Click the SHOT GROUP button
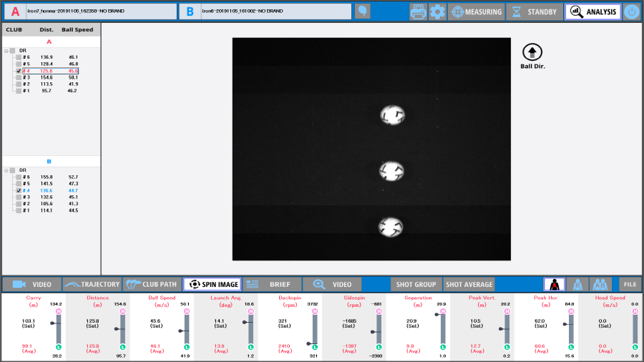The width and height of the screenshot is (644, 362). click(x=416, y=284)
